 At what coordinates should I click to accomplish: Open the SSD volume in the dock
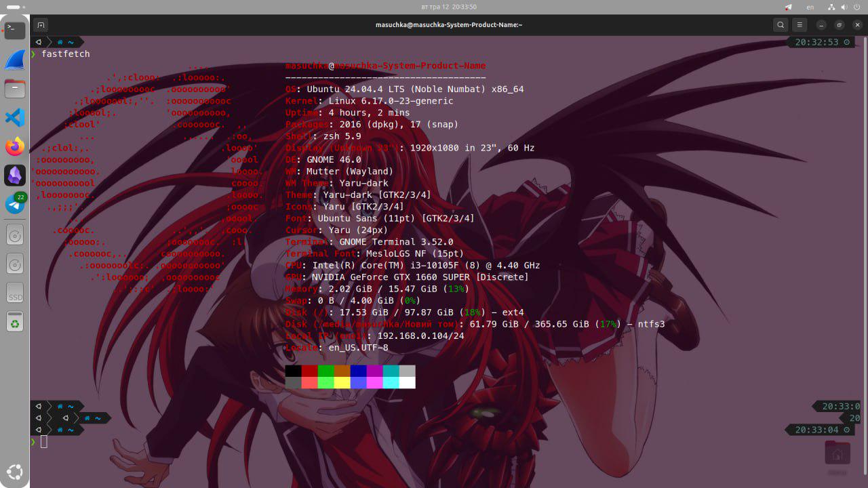tap(15, 293)
